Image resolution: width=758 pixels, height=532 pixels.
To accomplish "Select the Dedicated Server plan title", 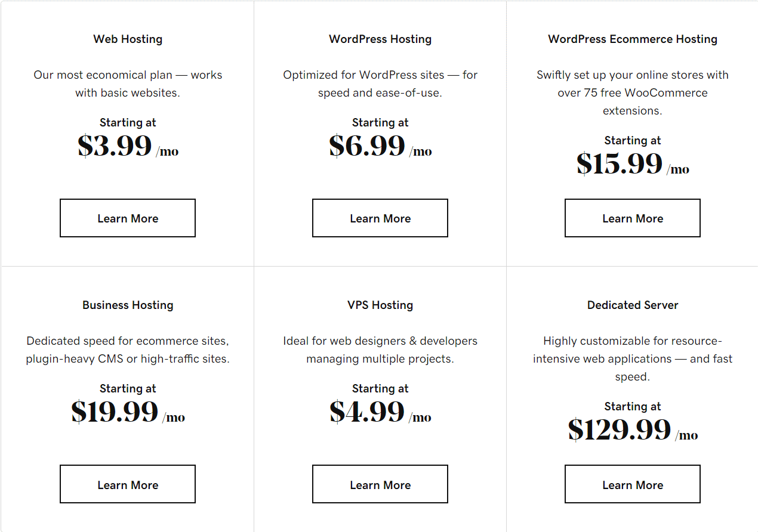I will [x=632, y=305].
